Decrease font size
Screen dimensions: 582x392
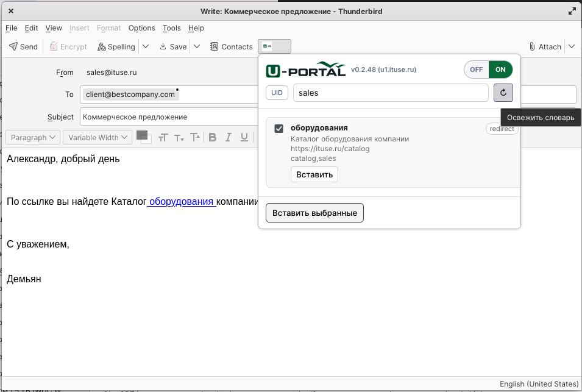click(179, 138)
